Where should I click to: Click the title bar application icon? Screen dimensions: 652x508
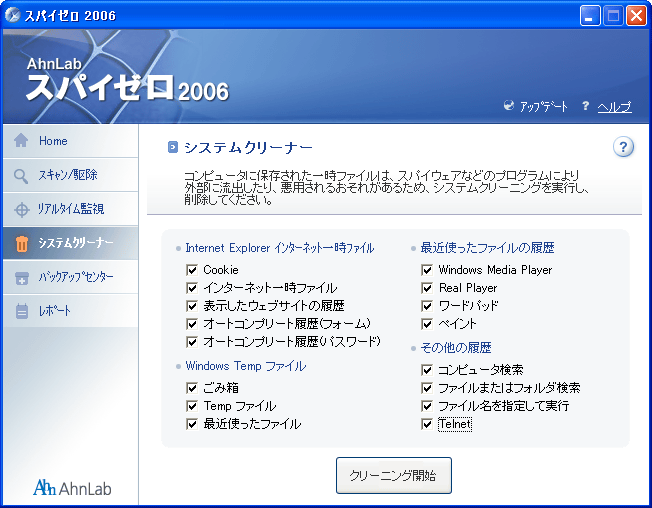pos(12,15)
